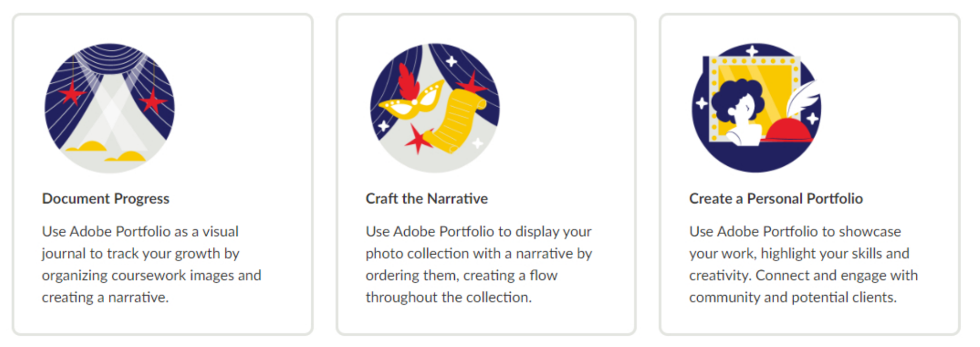Viewport: 980px width, 347px height.
Task: Click the stage spotlight circular illustration
Action: pyautogui.click(x=110, y=108)
